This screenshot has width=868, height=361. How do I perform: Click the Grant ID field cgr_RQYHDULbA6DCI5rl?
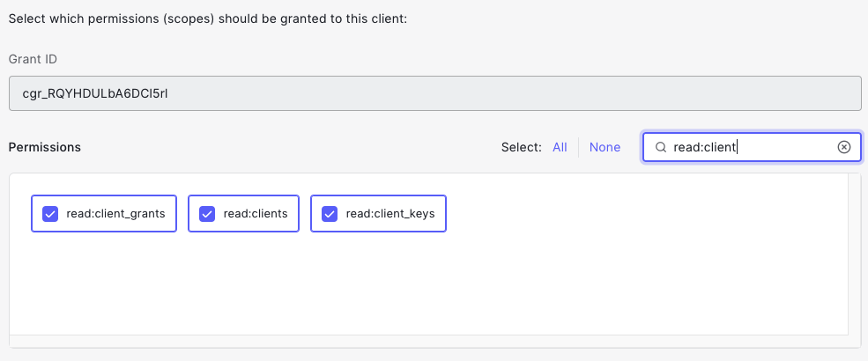(435, 92)
